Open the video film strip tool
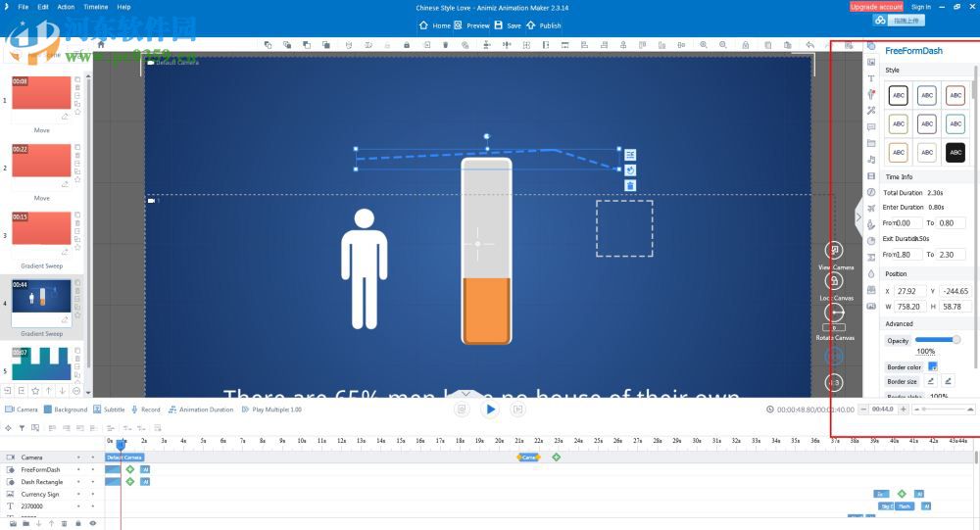 click(871, 175)
